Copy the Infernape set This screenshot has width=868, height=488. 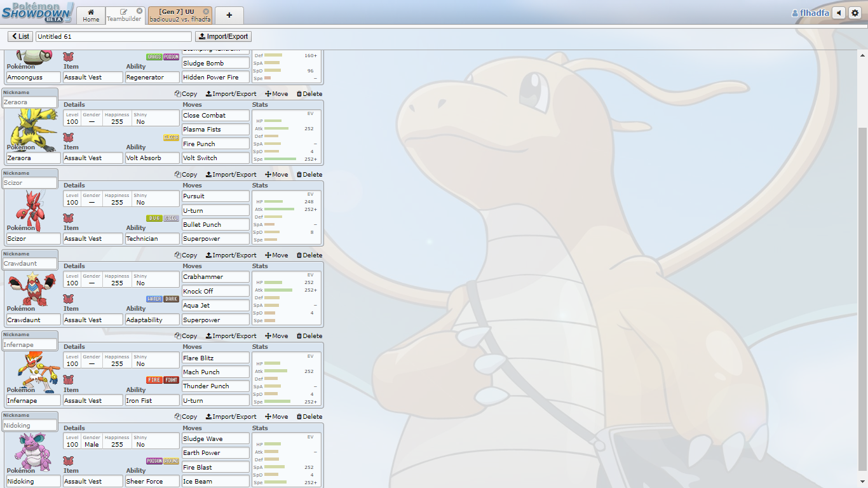click(x=186, y=336)
